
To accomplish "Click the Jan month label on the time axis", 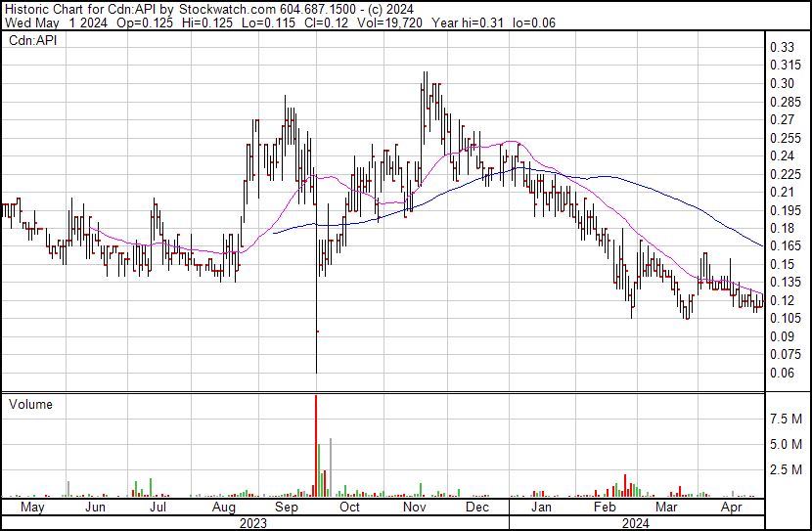I will tap(540, 507).
